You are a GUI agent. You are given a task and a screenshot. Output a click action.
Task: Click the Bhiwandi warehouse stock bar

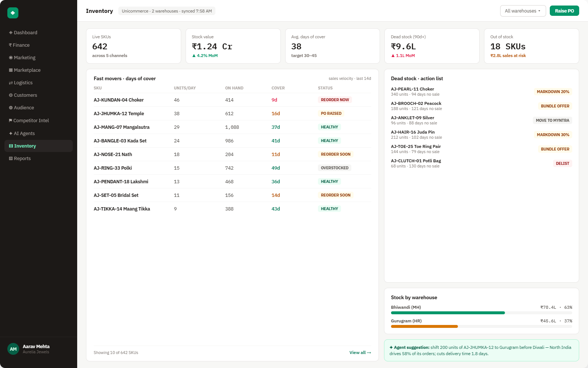[481, 313]
